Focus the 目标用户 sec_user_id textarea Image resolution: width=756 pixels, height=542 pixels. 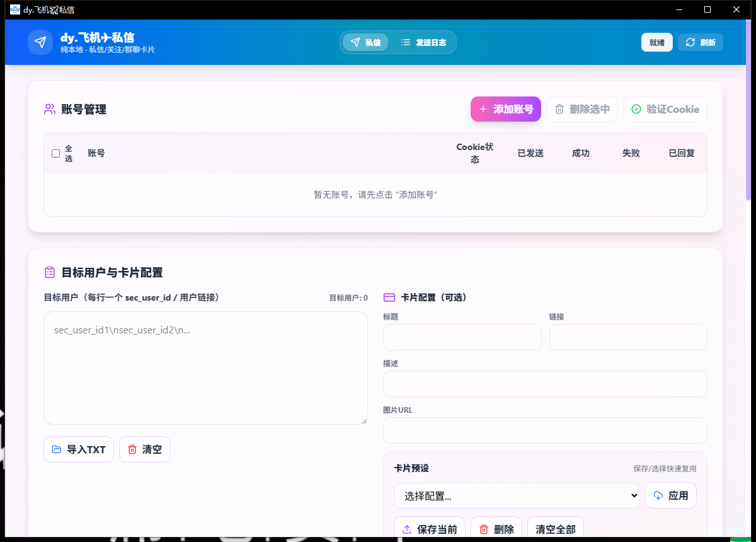pos(205,368)
